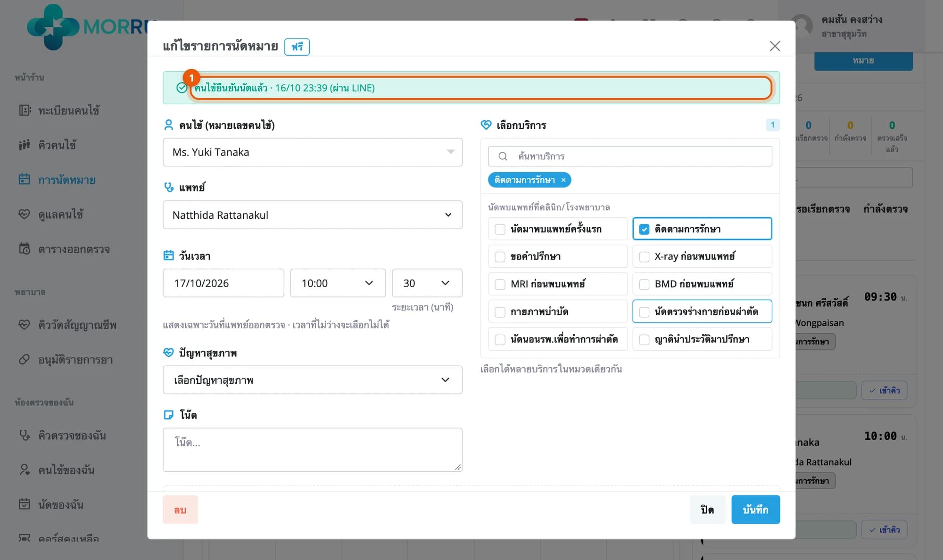Open the duration dropdown showing 30
Screen dimensions: 943x560
point(427,283)
